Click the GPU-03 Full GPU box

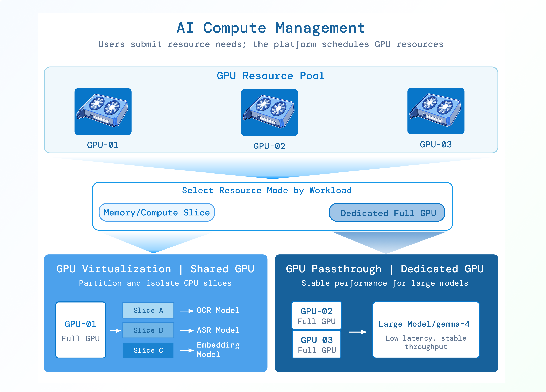(x=317, y=344)
